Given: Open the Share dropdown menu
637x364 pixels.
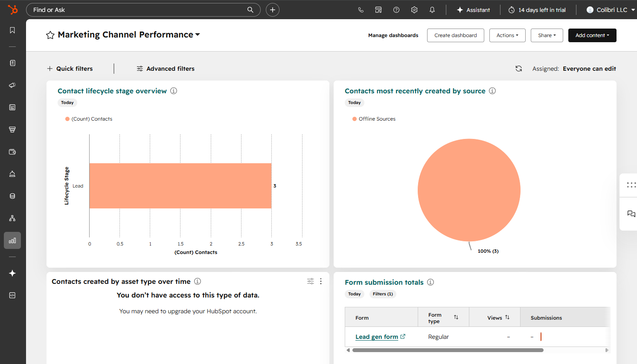Looking at the screenshot, I should [x=547, y=35].
